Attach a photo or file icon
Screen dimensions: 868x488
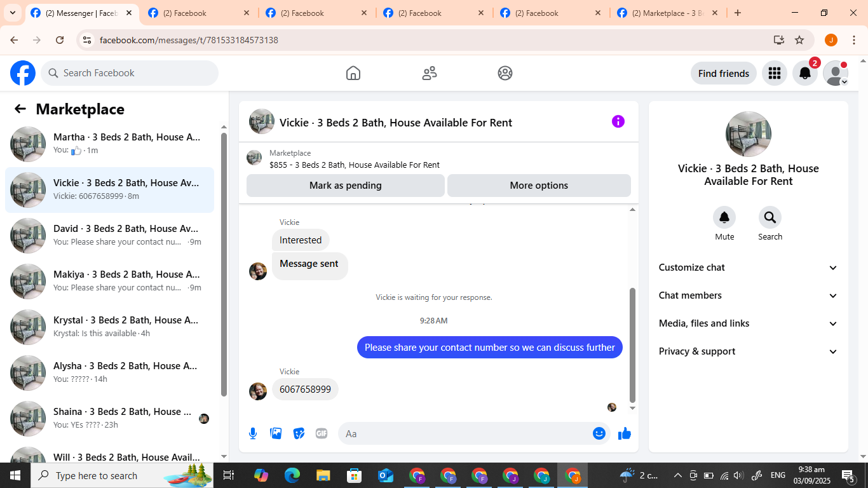[x=276, y=433]
